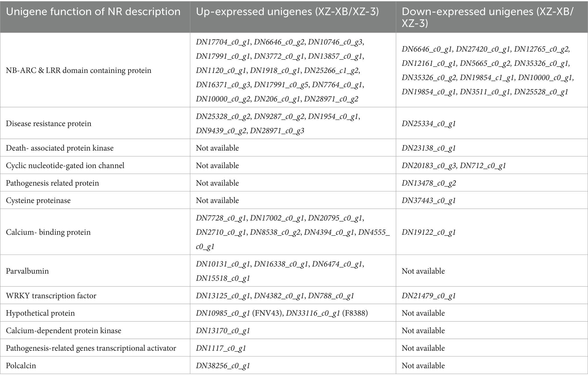
Task: Select the Hypothetical protein row label
Action: click(x=40, y=313)
